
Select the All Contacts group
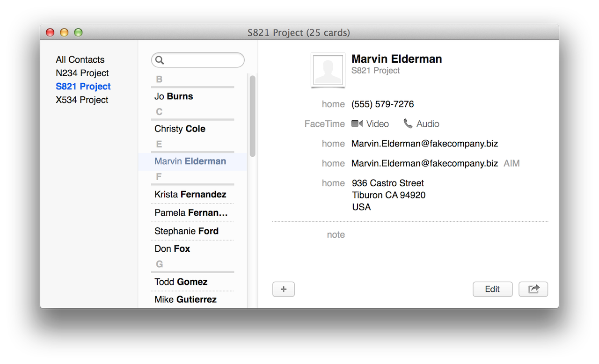click(x=80, y=59)
